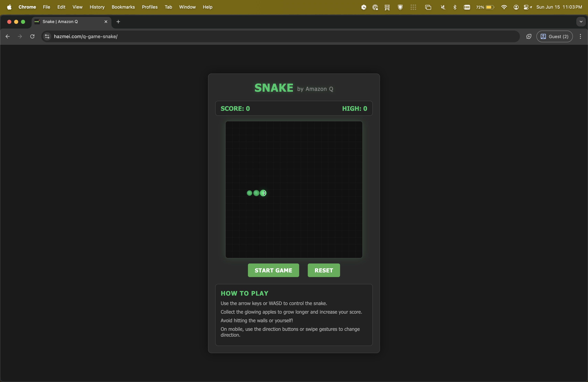588x382 pixels.
Task: Unmute sound via the muted speaker icon
Action: (x=443, y=7)
